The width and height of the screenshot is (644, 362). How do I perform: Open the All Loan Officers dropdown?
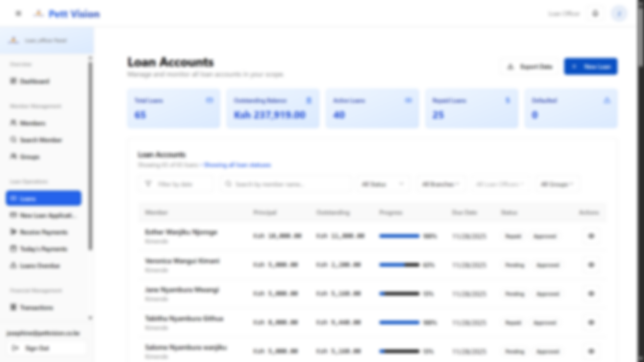(500, 184)
